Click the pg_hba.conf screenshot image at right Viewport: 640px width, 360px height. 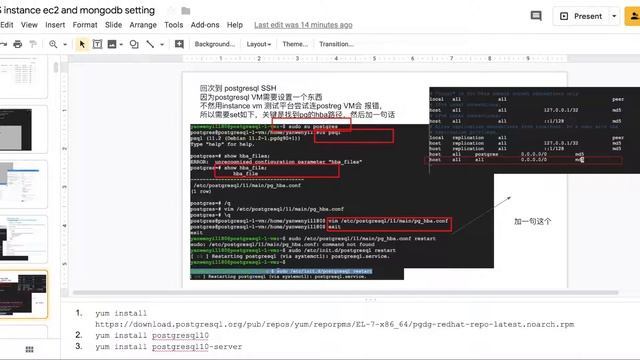click(x=534, y=130)
